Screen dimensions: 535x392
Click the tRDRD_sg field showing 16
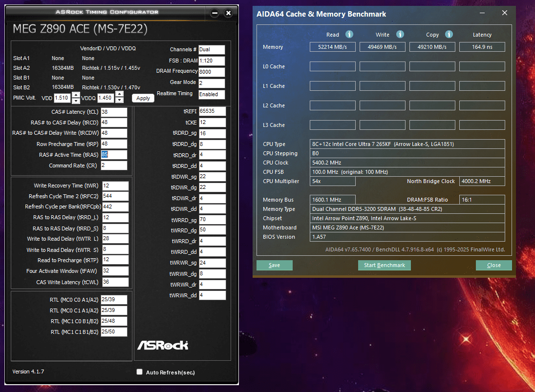click(212, 133)
